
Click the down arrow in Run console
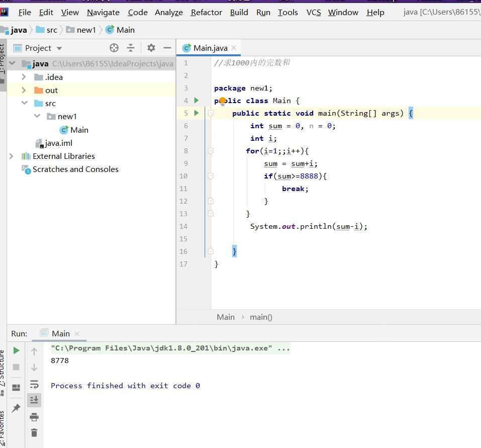point(34,367)
